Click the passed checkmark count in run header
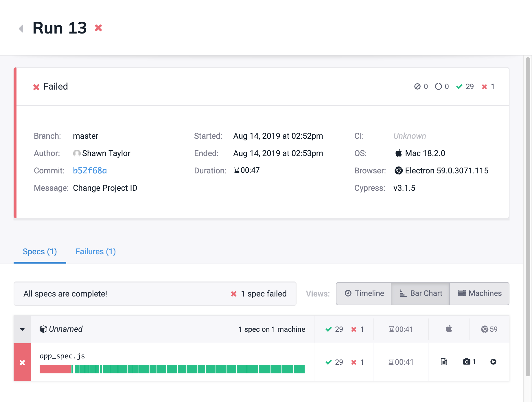532x402 pixels. pos(465,86)
